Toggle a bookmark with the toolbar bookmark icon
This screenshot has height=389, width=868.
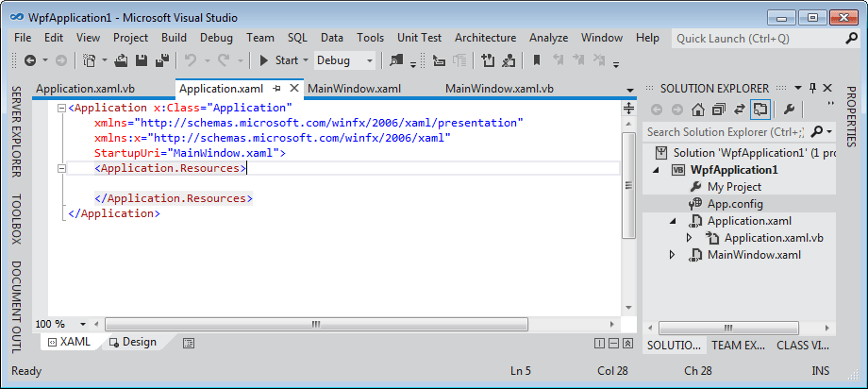click(x=537, y=60)
